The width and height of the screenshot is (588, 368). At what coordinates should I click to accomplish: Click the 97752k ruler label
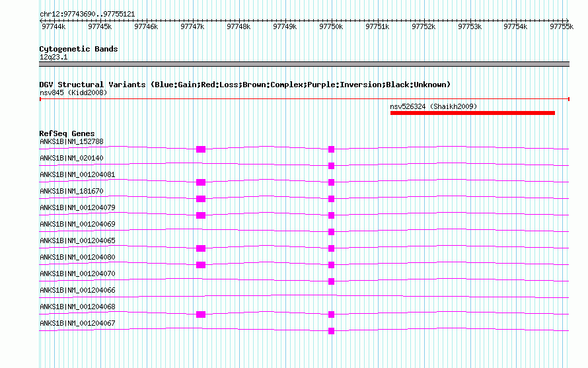point(423,26)
